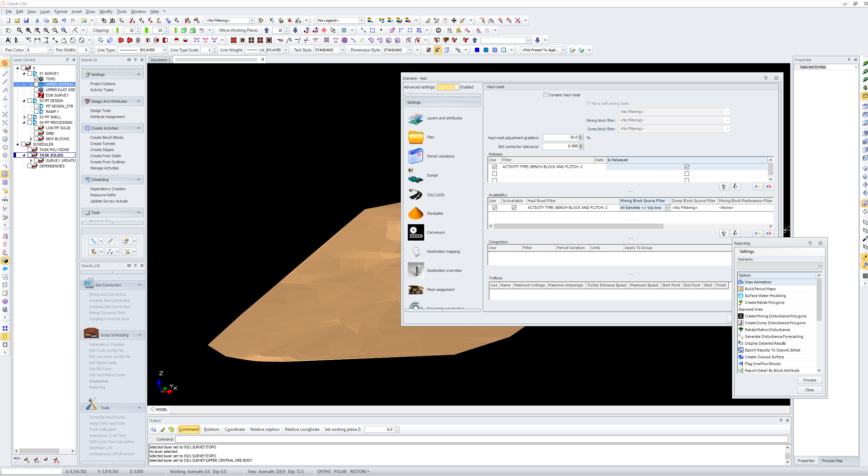Select the Conveyors settings icon
This screenshot has width=868, height=476.
(416, 232)
